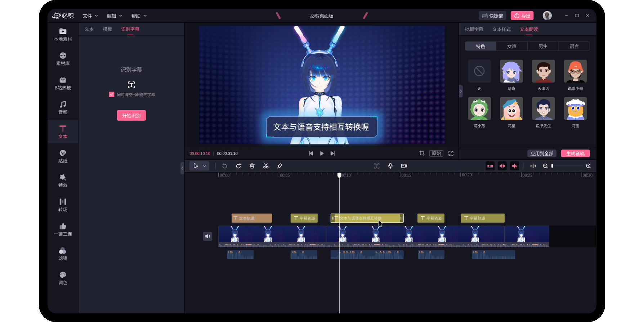The image size is (644, 322).
Task: Switch to the 模板 tab
Action: tap(107, 29)
